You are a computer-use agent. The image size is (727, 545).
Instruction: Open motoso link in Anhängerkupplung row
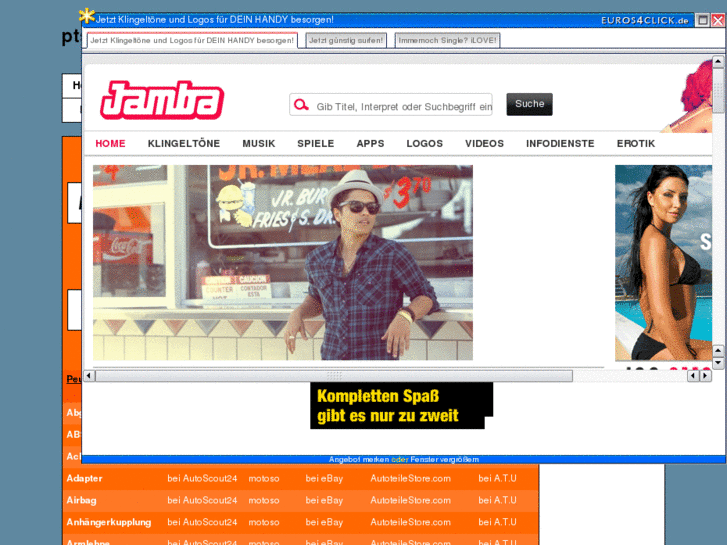(x=264, y=522)
